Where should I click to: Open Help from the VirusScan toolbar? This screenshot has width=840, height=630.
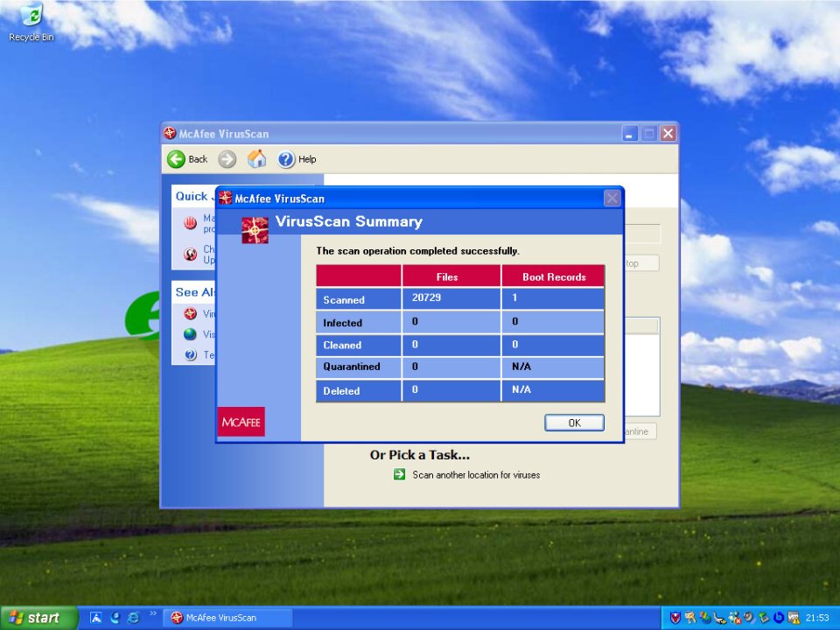(x=297, y=159)
